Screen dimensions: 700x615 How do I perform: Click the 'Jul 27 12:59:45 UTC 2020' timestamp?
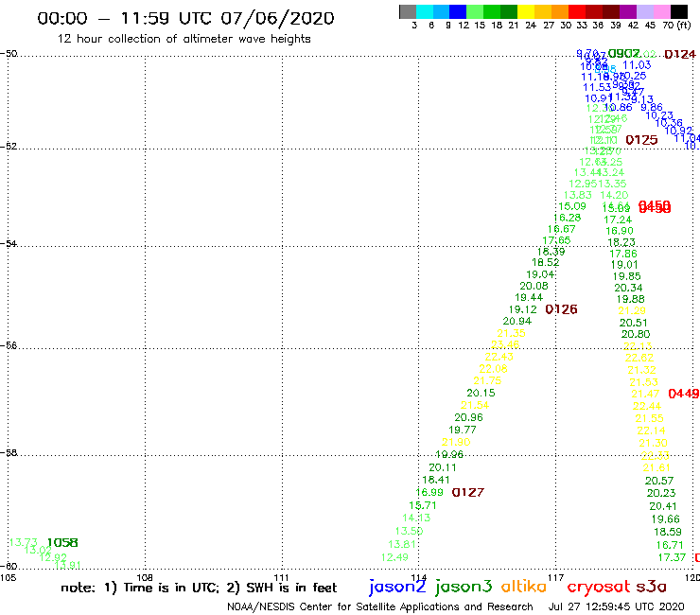pos(616,607)
